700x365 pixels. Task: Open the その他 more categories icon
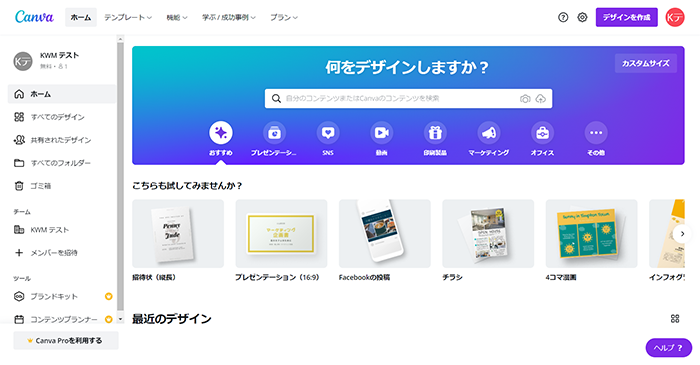596,133
